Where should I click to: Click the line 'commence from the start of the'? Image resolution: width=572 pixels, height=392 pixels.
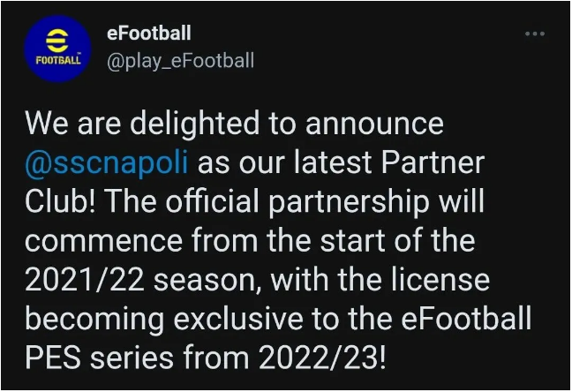coord(250,240)
